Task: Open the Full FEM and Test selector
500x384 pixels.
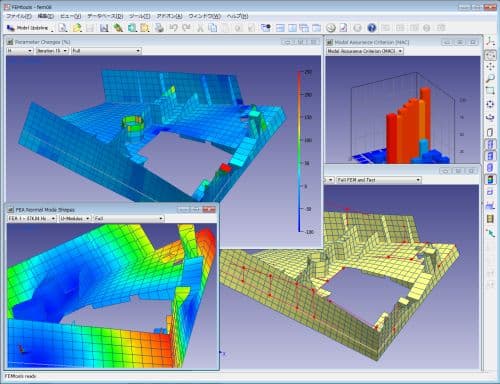Action: [x=379, y=180]
